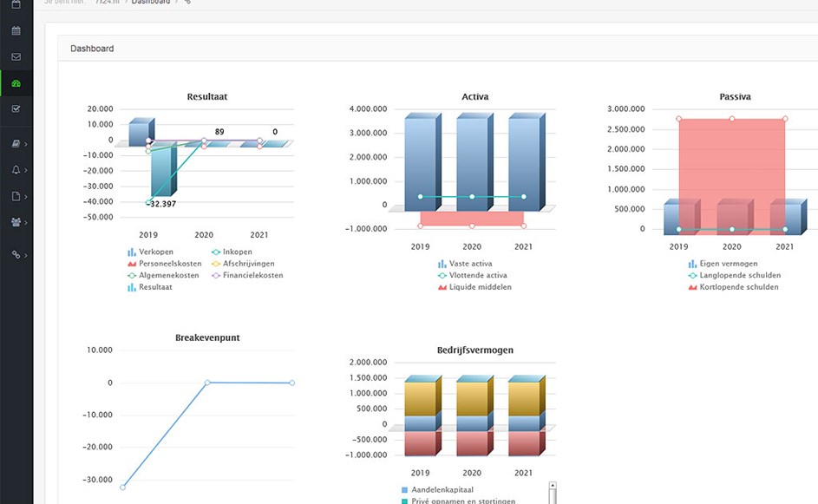
Task: Hide the Eigen vermogen series
Action: [x=723, y=264]
